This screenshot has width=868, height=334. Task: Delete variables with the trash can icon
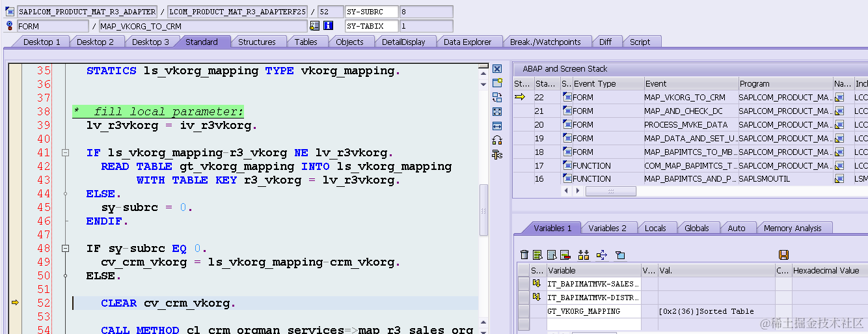point(524,255)
